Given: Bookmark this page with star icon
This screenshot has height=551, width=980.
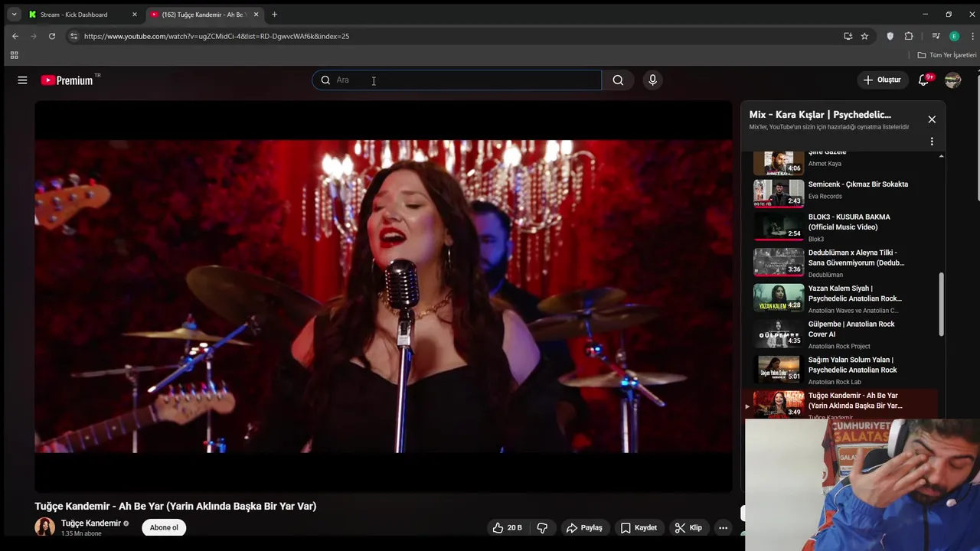Looking at the screenshot, I should pyautogui.click(x=864, y=36).
